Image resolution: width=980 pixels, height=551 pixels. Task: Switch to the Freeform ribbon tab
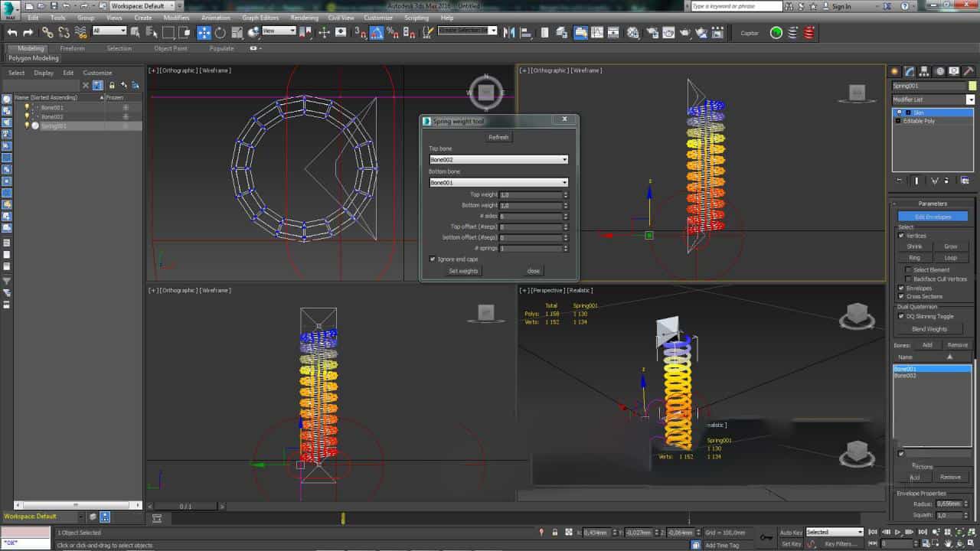pos(73,48)
